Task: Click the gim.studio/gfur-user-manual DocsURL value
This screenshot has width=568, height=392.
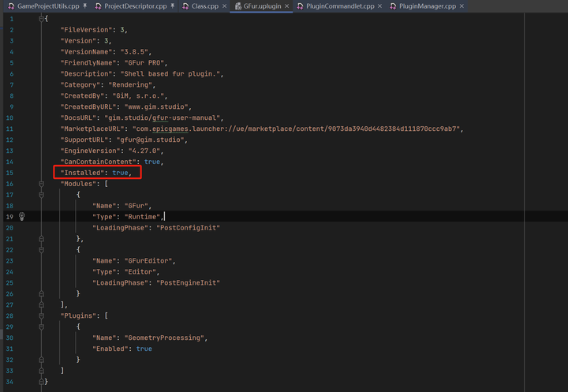Action: click(162, 118)
